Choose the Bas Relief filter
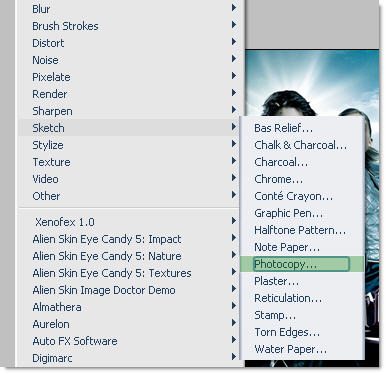The width and height of the screenshot is (385, 373). coord(302,128)
